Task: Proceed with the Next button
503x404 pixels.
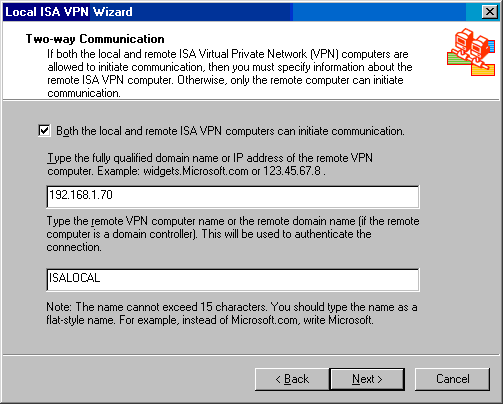Action: 367,379
